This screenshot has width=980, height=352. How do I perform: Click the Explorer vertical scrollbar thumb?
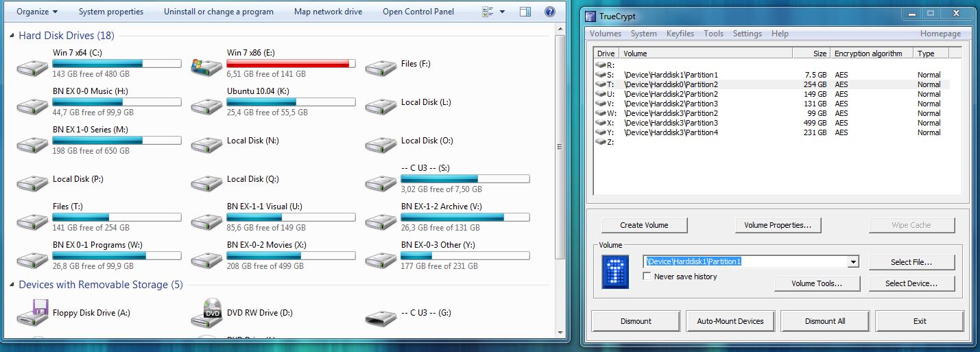560,146
